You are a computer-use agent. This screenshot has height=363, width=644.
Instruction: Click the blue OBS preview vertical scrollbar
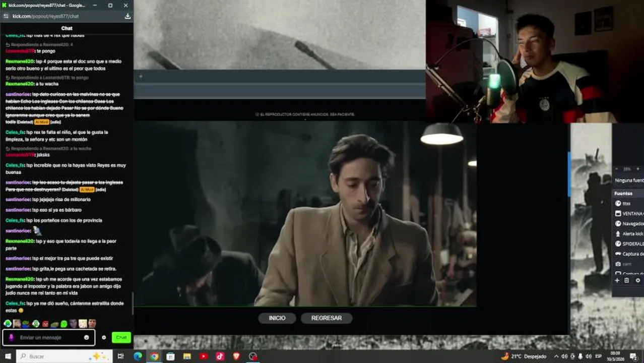pos(569,174)
